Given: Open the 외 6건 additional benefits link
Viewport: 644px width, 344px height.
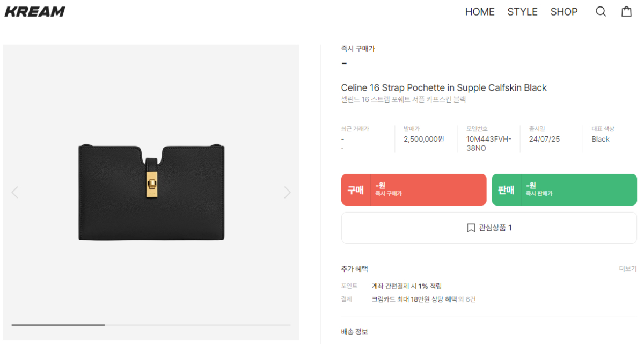Looking at the screenshot, I should coord(467,299).
